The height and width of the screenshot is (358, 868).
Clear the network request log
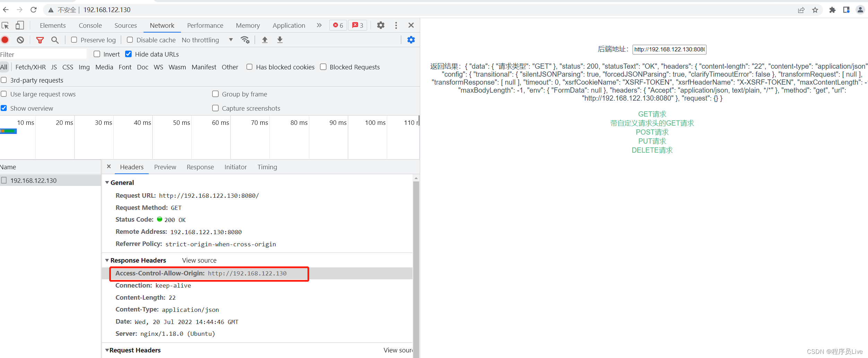[x=20, y=40]
